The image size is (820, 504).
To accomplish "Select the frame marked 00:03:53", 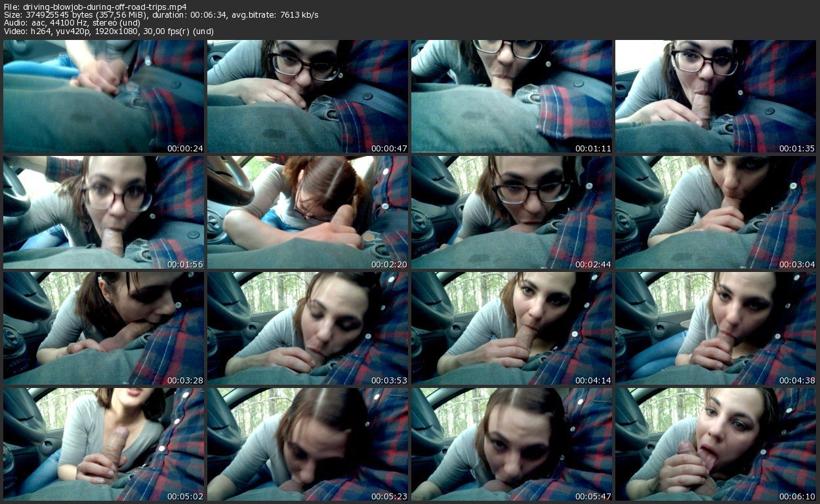I will pos(308,328).
